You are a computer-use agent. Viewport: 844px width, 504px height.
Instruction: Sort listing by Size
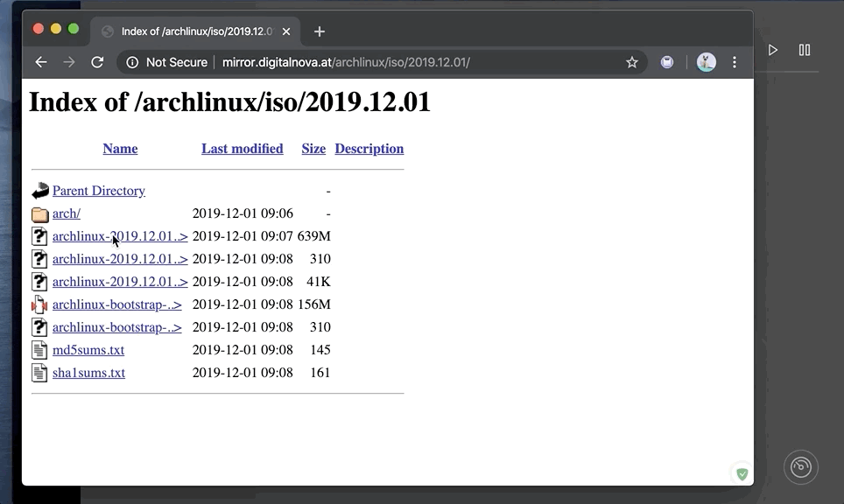point(313,149)
